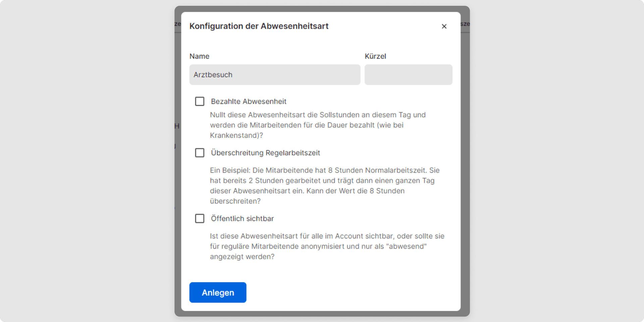Check "Überschreitung Regelarbeitszeit"

pos(200,153)
